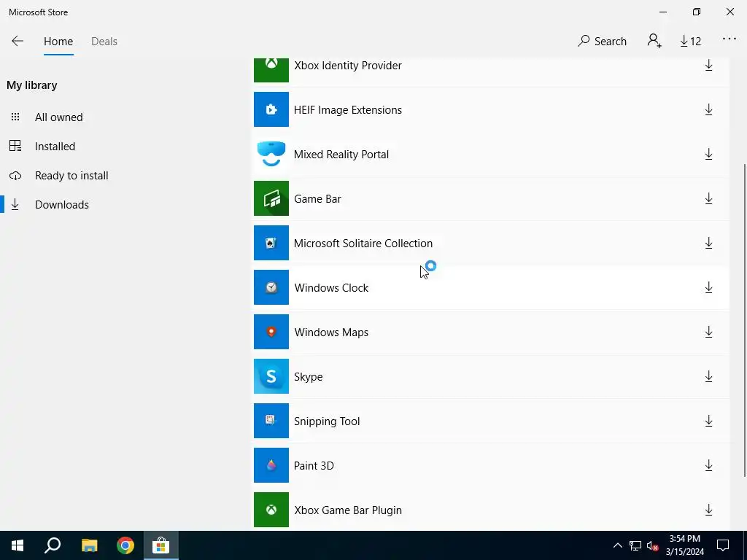
Task: Open the three-dot See more menu
Action: click(x=729, y=39)
